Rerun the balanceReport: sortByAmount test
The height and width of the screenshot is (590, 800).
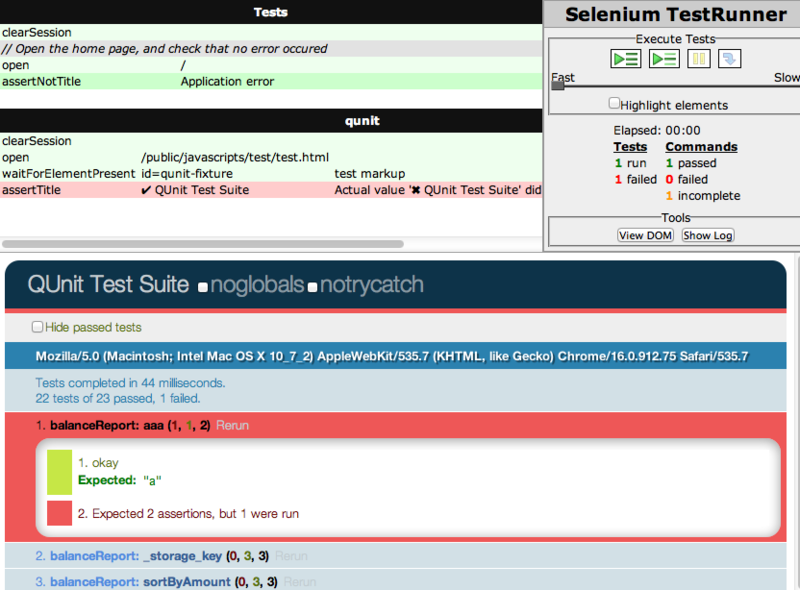[300, 582]
